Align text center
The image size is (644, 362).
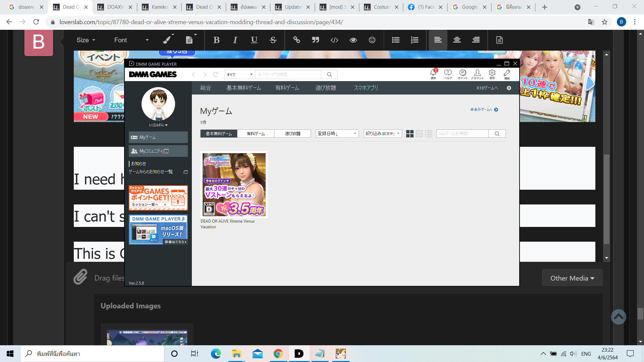coord(457,40)
